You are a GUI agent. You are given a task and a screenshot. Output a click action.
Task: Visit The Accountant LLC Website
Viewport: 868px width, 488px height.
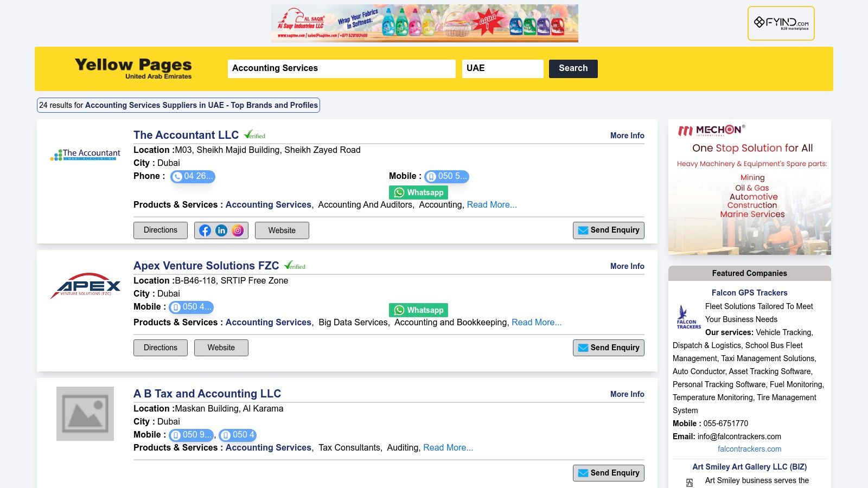pyautogui.click(x=282, y=230)
